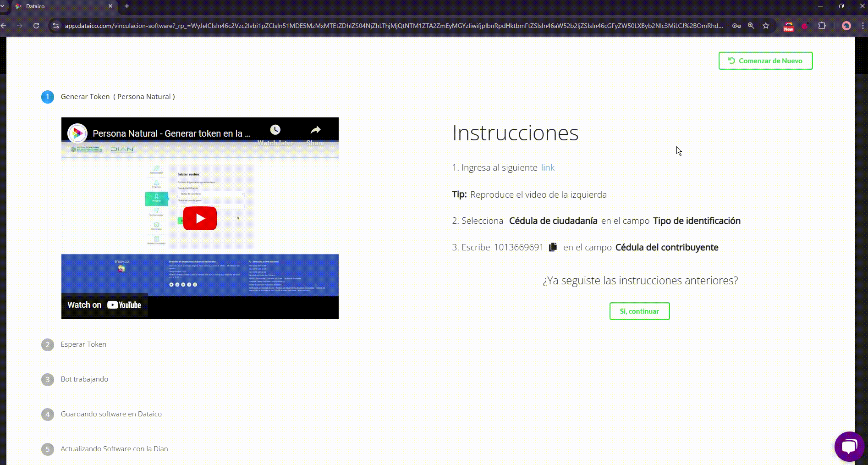Bookmark this page with star icon
The width and height of the screenshot is (868, 465).
[766, 26]
